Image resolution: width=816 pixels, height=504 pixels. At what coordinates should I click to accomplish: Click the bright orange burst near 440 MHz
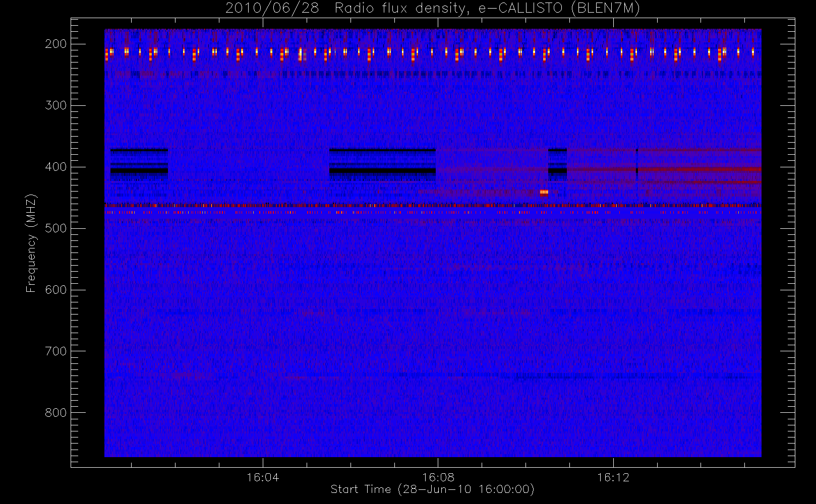tap(544, 192)
